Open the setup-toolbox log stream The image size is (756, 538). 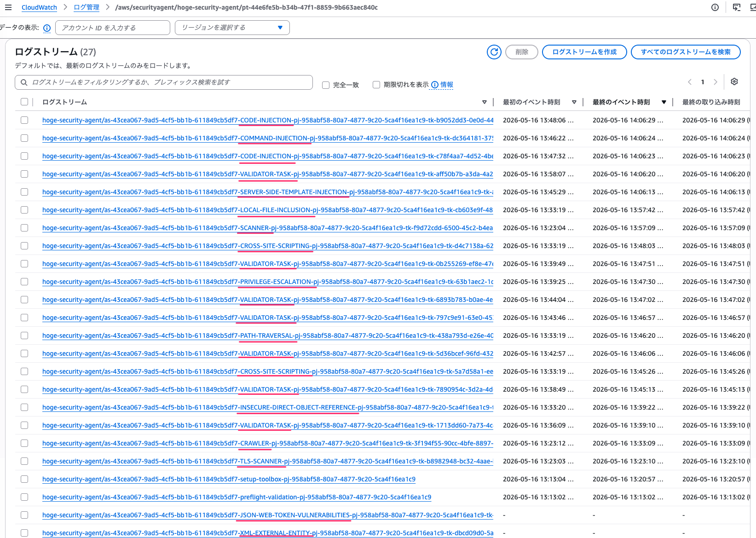[229, 479]
